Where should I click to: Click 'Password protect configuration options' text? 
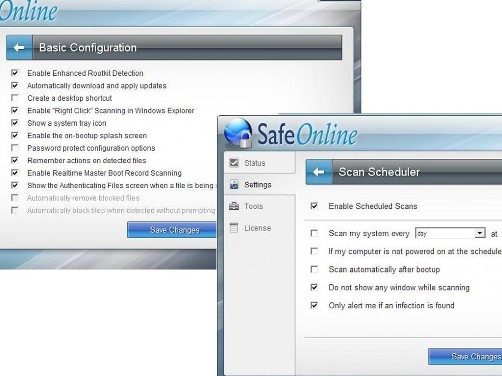[x=91, y=148]
